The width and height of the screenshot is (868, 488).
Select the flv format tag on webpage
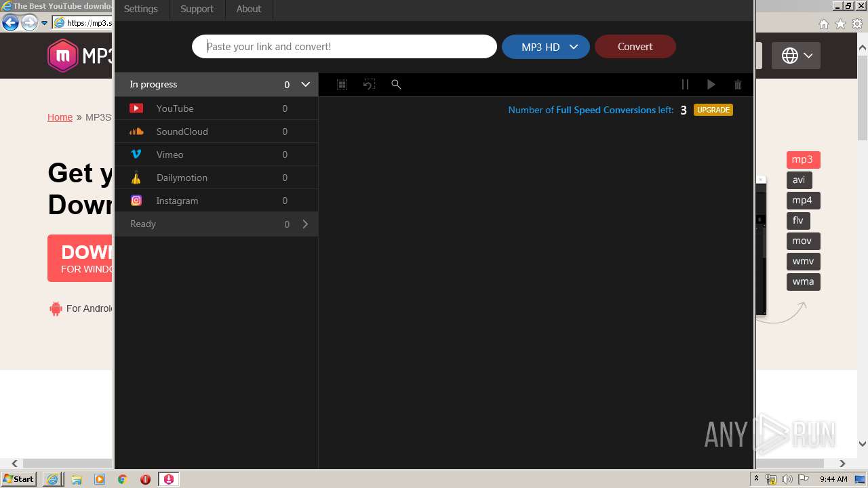coord(798,221)
